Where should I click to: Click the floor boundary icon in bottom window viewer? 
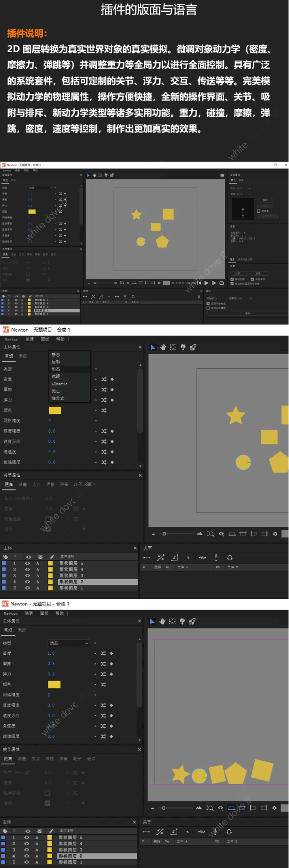click(x=231, y=808)
